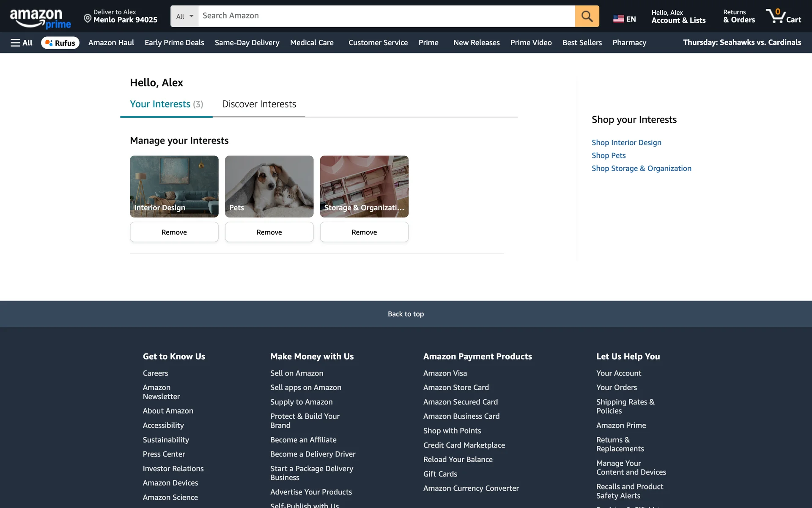Remove the Interior Design interest
Image resolution: width=812 pixels, height=508 pixels.
coord(174,232)
